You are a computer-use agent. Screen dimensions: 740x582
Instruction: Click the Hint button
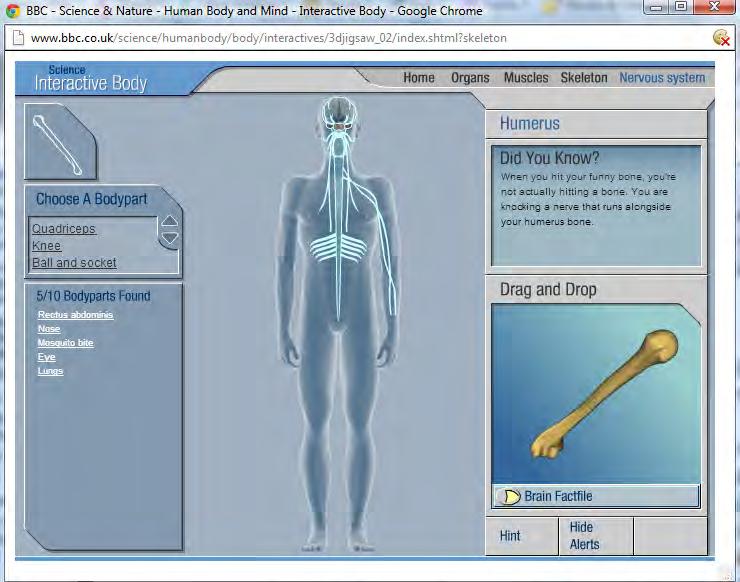(521, 536)
